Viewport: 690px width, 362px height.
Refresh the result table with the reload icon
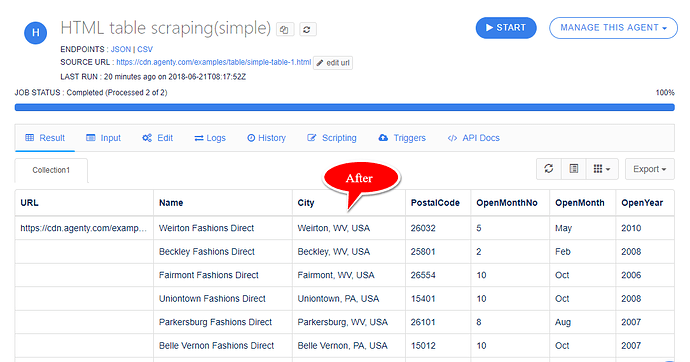click(549, 169)
